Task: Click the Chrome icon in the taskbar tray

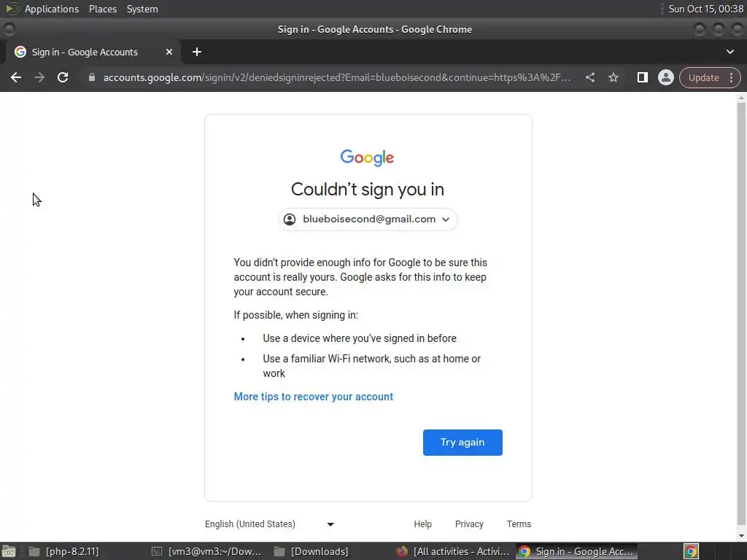Action: [x=691, y=551]
